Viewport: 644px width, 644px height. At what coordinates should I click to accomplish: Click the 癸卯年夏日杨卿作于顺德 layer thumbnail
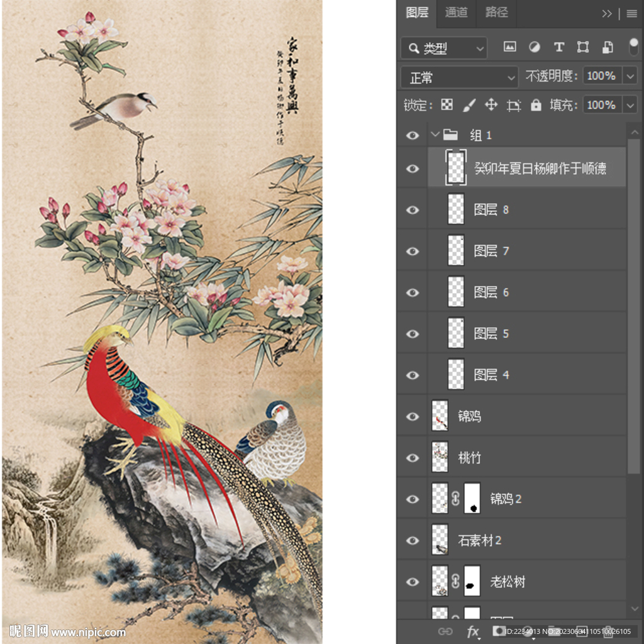coord(456,167)
